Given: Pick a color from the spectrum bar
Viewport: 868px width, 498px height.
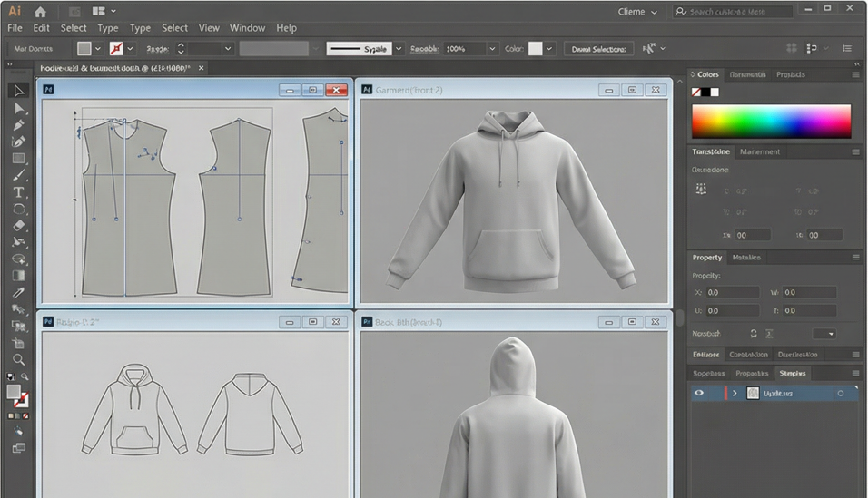Looking at the screenshot, I should coord(771,121).
